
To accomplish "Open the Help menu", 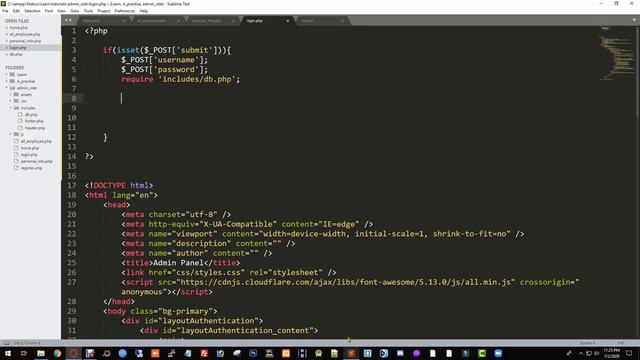I will [144, 11].
